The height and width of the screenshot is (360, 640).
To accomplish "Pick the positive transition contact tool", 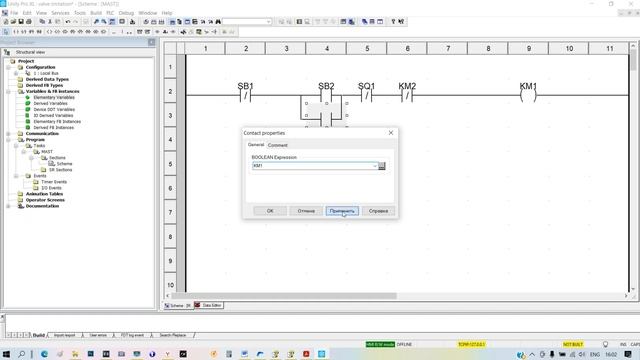I will click(x=31, y=31).
